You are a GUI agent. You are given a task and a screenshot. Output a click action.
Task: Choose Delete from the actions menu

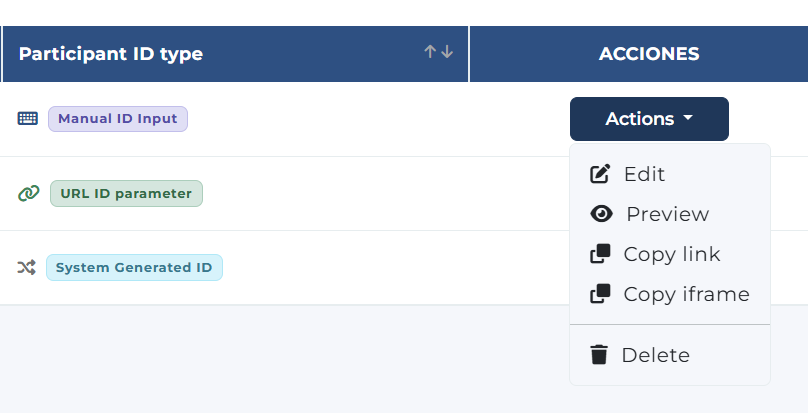coord(655,355)
